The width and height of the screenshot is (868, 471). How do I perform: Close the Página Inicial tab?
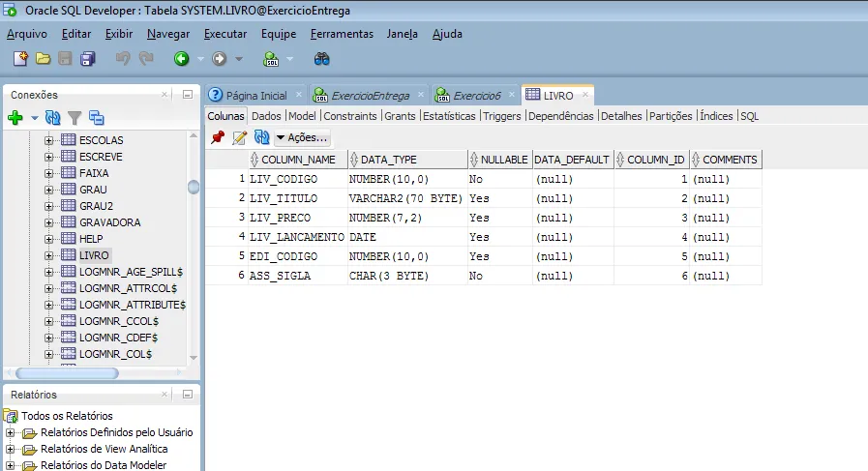click(297, 96)
